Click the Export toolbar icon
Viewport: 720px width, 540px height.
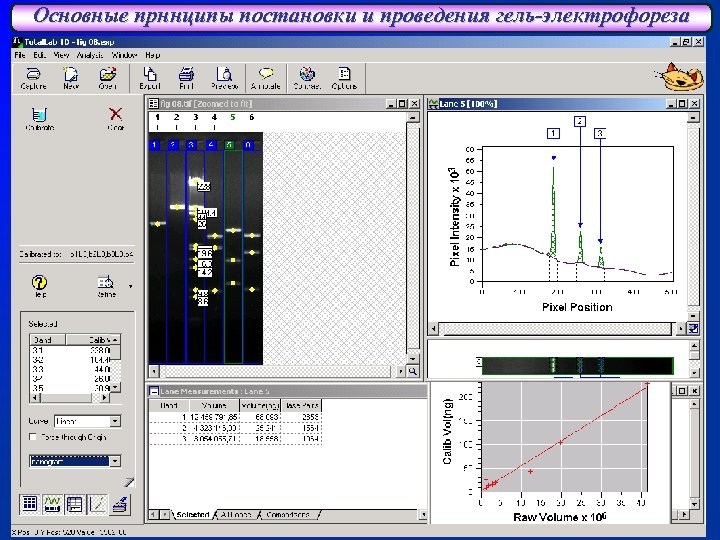[150, 75]
